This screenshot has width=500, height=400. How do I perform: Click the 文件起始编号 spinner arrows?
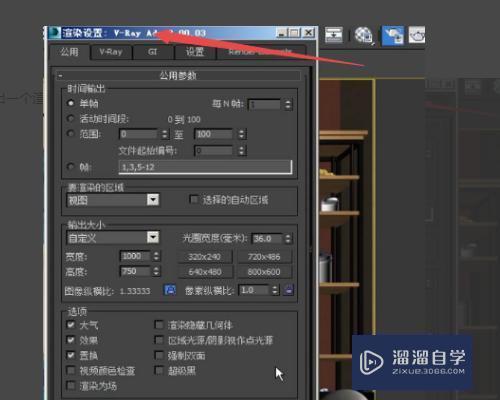coord(242,151)
